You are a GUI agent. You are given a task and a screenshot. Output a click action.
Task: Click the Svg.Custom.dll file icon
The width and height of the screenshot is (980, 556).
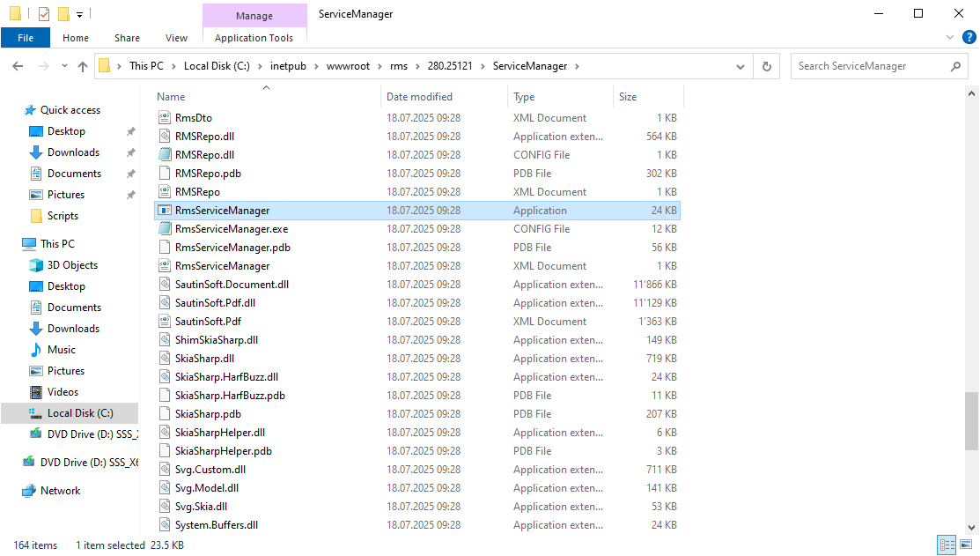click(x=165, y=470)
